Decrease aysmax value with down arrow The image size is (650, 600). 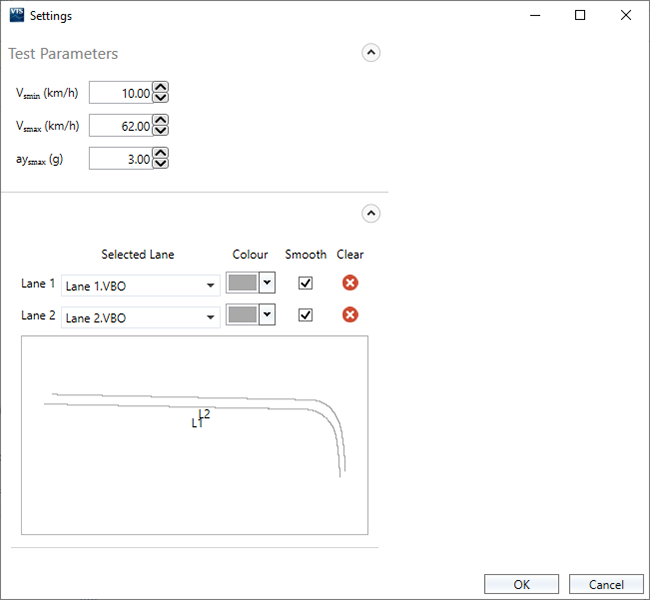161,164
